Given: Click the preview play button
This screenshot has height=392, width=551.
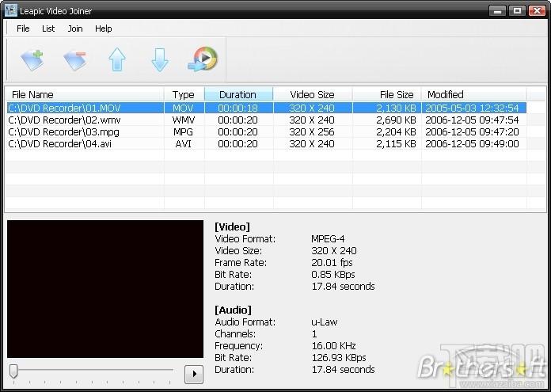Looking at the screenshot, I should (x=194, y=374).
